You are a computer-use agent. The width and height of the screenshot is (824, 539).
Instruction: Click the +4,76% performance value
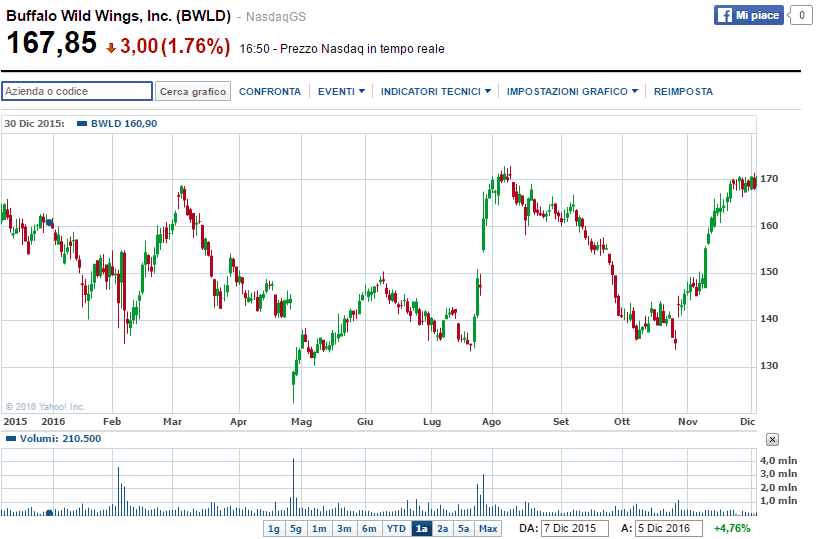(732, 528)
